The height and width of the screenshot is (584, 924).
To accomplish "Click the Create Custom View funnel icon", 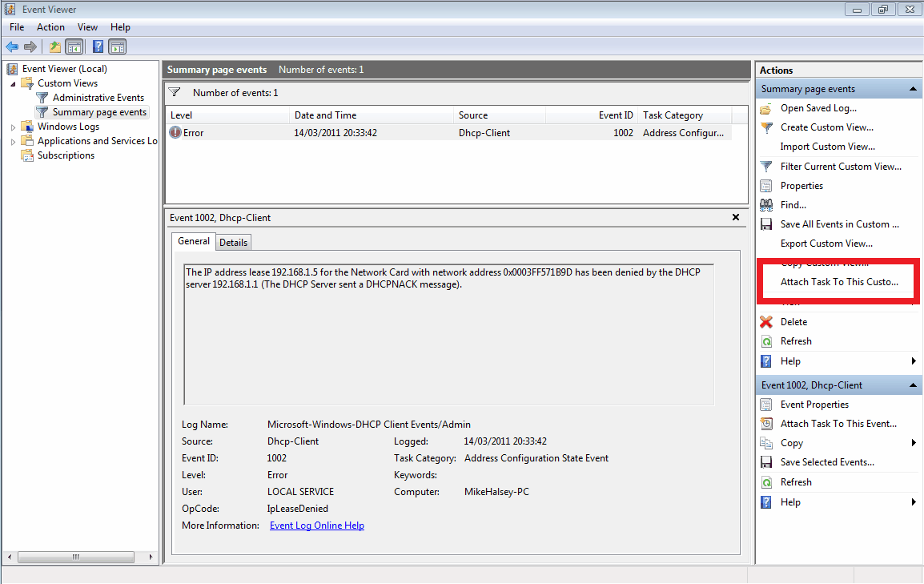I will click(766, 127).
